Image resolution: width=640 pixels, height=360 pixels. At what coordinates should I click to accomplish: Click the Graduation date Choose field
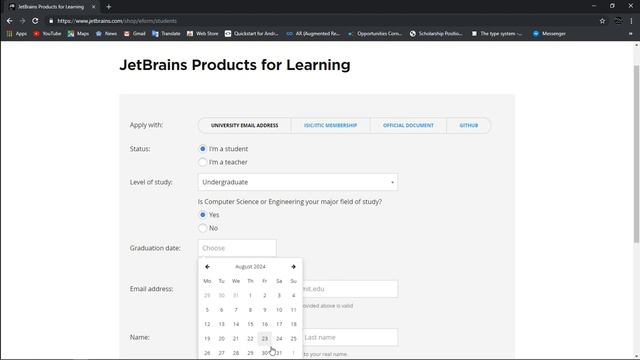pyautogui.click(x=237, y=248)
